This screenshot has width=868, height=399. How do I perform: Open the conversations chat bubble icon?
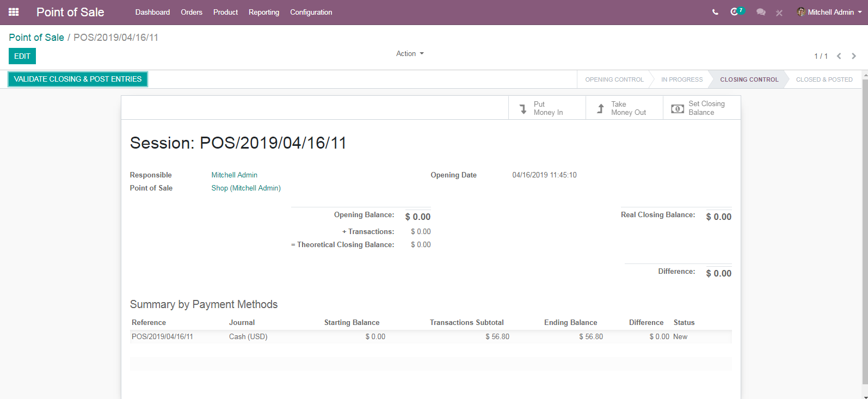[761, 12]
